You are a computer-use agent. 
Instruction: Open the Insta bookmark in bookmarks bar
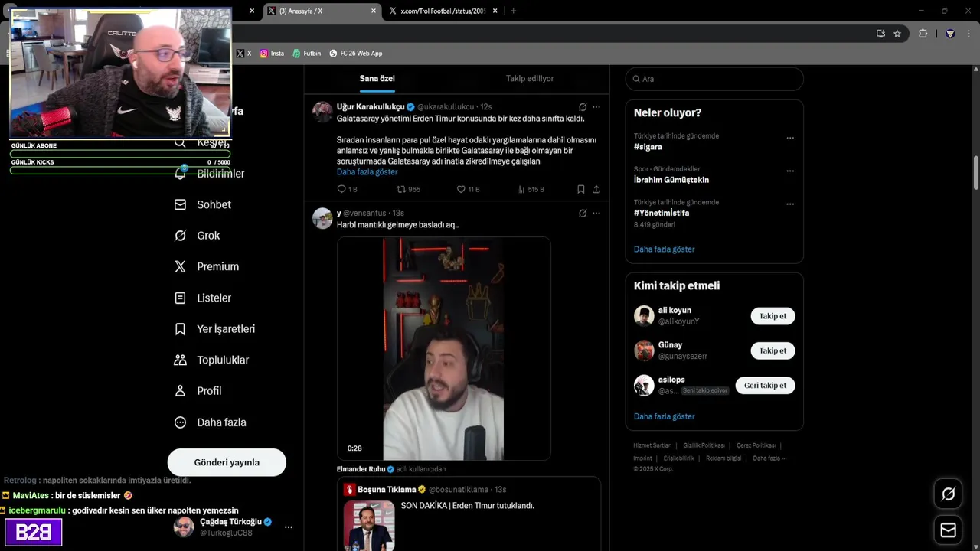coord(272,54)
